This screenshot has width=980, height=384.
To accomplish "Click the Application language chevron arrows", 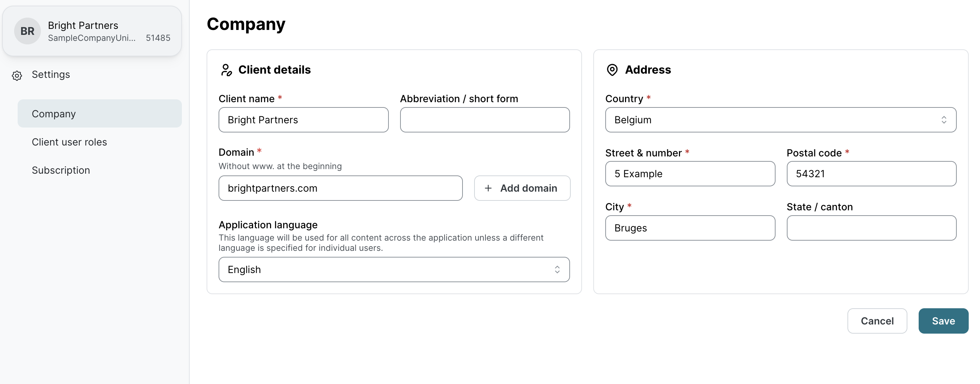I will point(557,270).
